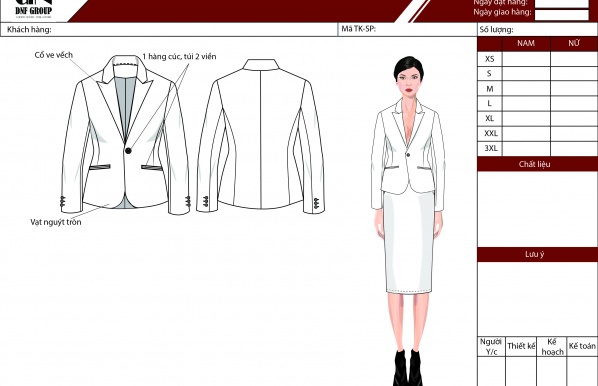
Task: Click the Lưu ý section header
Action: tap(537, 254)
